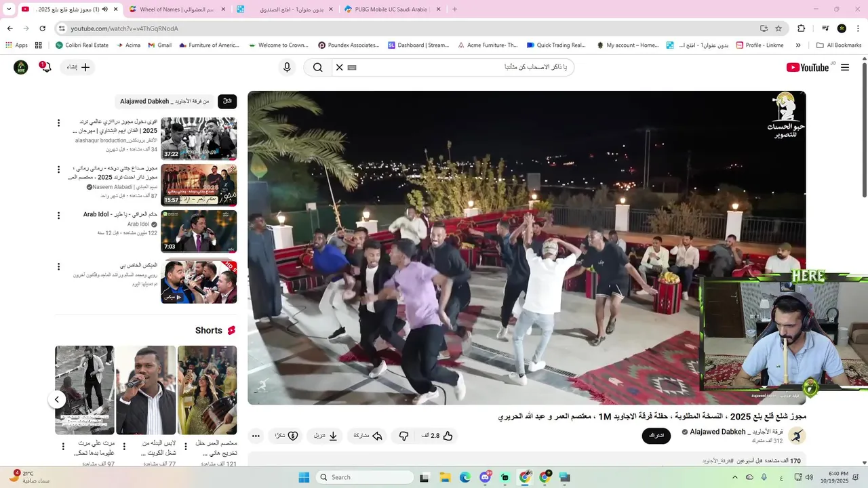The image size is (868, 488).
Task: Open options for Short مرت على مرت
Action: [x=63, y=447]
